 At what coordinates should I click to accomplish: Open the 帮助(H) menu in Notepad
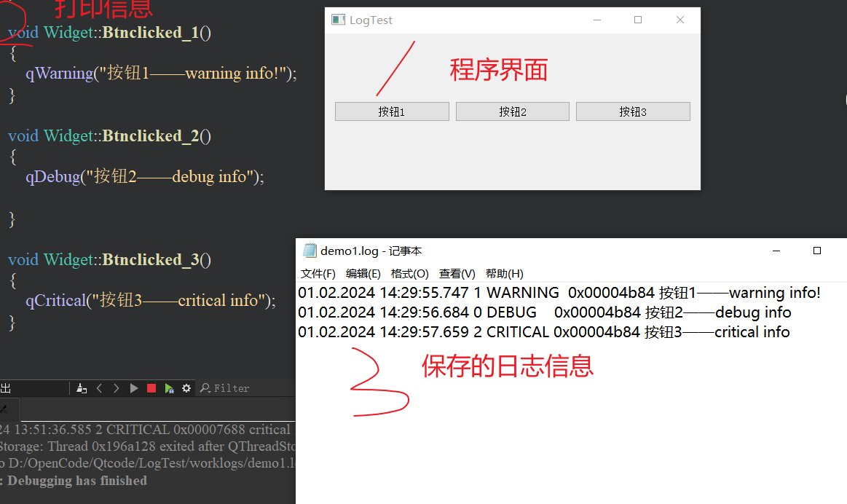(505, 273)
